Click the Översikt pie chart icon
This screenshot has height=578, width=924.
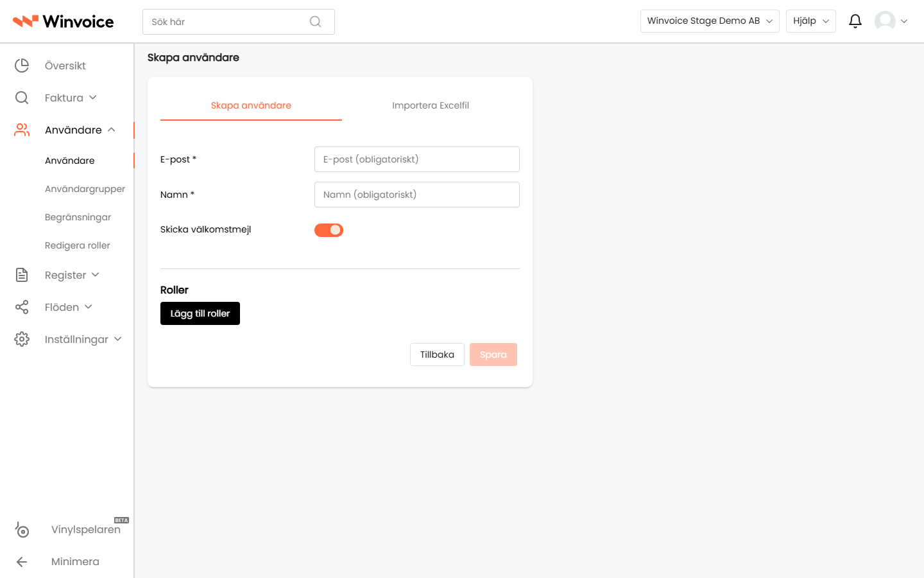pos(22,66)
